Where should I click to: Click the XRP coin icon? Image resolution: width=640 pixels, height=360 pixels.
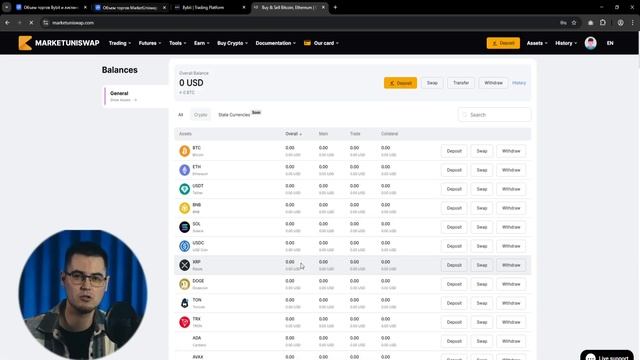tap(184, 265)
